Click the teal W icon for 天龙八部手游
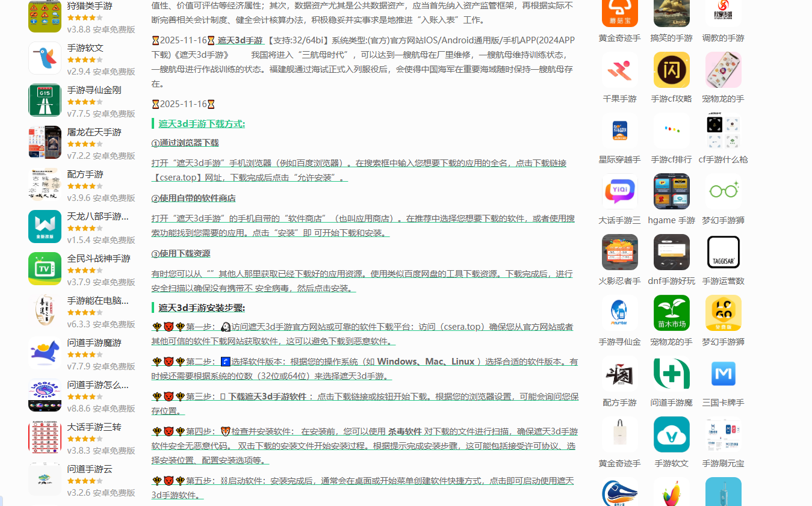This screenshot has width=812, height=506. (45, 226)
